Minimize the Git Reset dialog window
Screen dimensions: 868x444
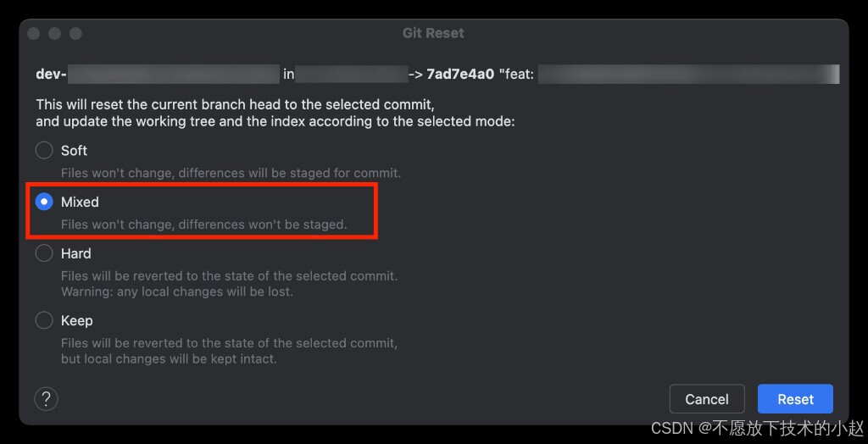click(54, 33)
